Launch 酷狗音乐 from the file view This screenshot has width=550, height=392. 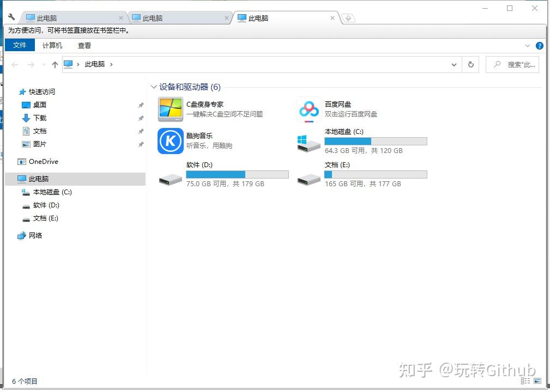point(170,141)
